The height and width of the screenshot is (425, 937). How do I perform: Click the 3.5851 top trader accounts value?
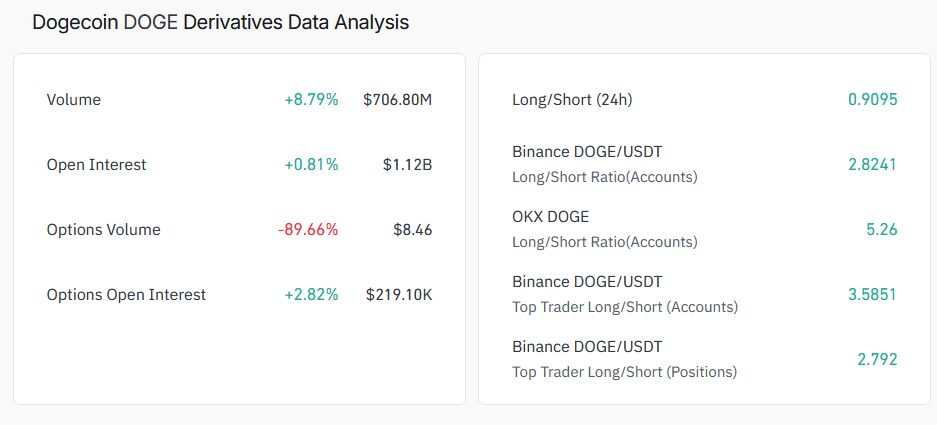coord(872,294)
